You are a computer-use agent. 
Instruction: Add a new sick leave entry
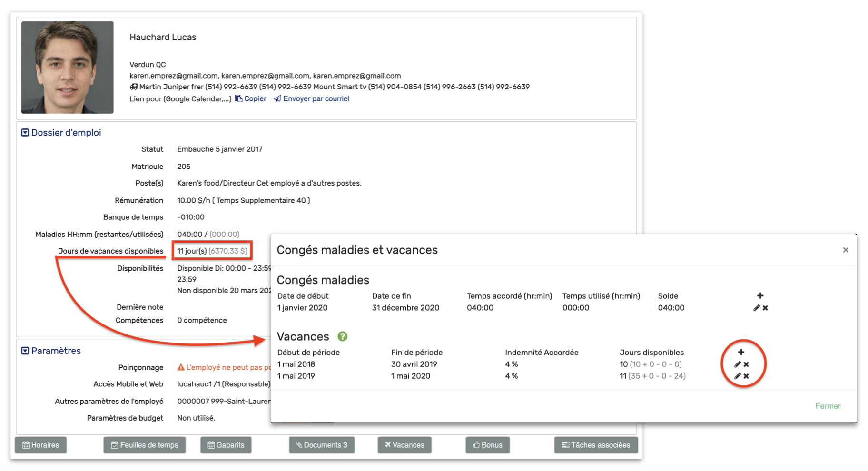(x=760, y=295)
